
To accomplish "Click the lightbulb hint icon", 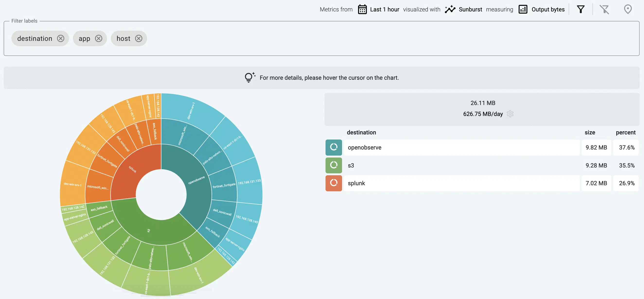I will pyautogui.click(x=250, y=78).
